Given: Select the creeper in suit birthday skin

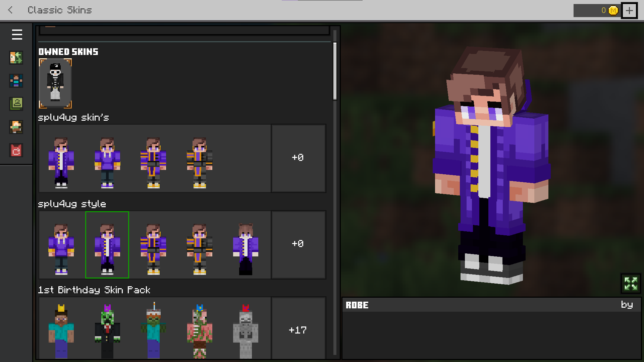Looking at the screenshot, I should [x=107, y=330].
